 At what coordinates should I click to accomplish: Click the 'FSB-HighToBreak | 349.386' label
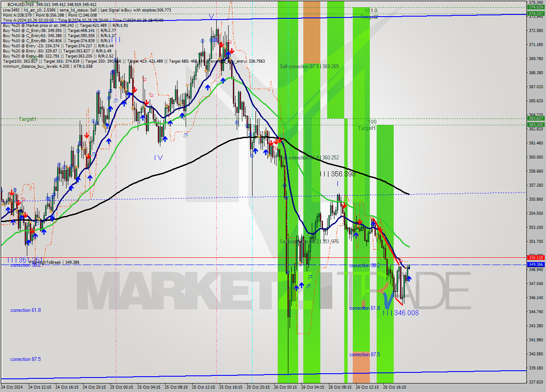coord(54,262)
